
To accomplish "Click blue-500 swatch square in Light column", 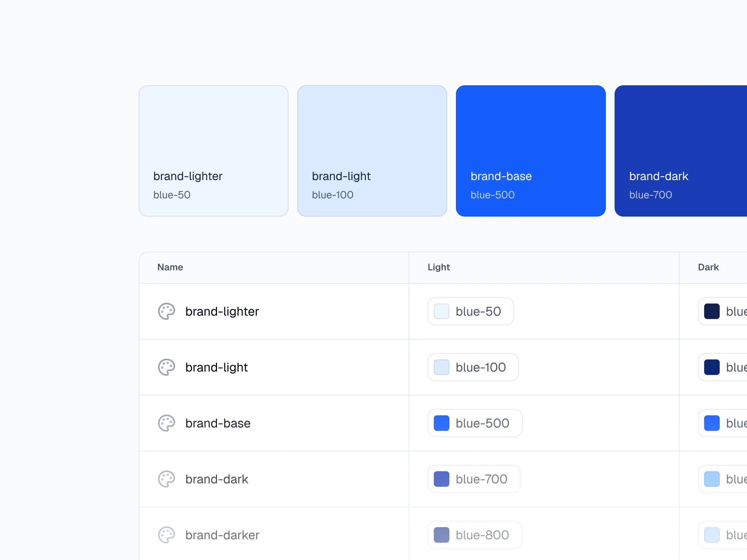I will point(441,423).
